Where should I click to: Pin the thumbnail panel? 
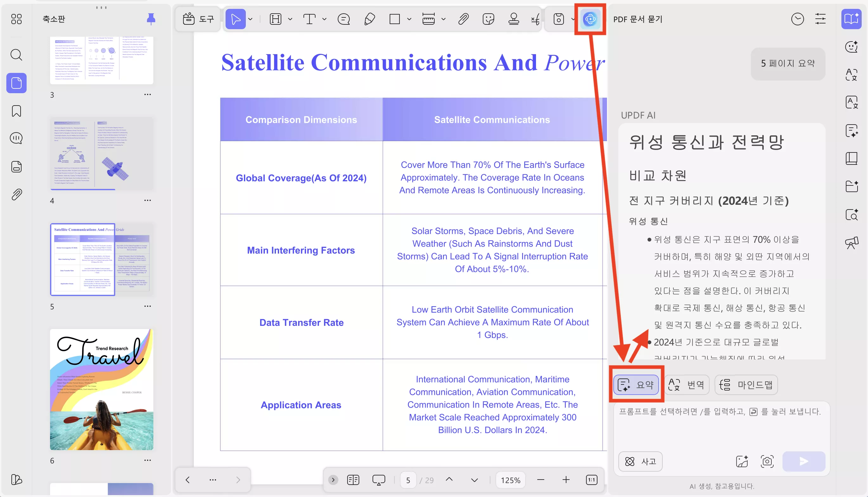click(x=151, y=19)
